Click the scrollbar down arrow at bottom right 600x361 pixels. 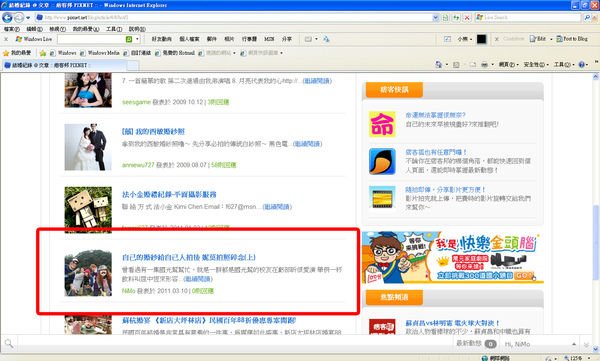coord(596,349)
